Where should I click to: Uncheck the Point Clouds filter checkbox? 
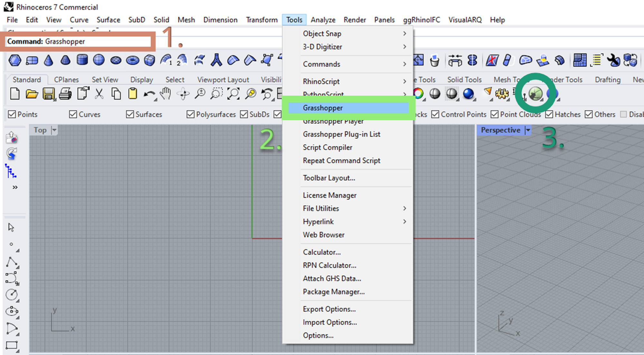point(495,114)
